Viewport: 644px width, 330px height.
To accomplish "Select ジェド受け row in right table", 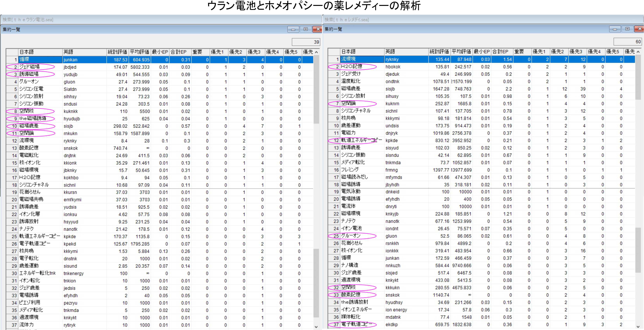I will pos(481,74).
